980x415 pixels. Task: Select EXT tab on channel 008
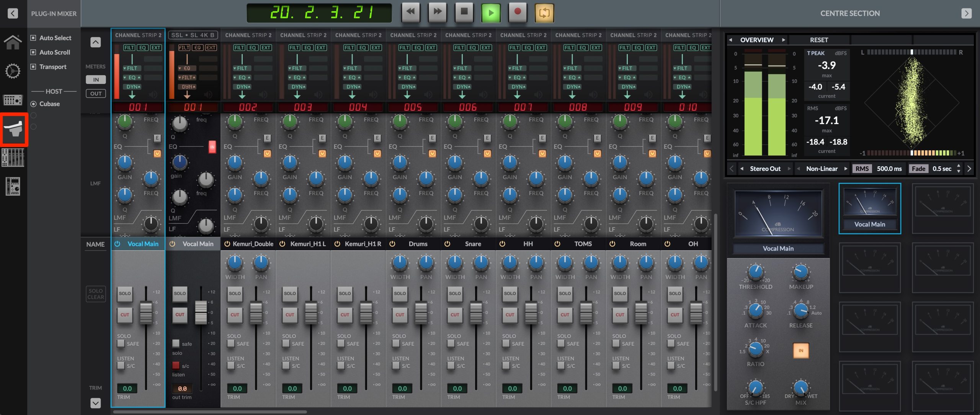[x=596, y=48]
